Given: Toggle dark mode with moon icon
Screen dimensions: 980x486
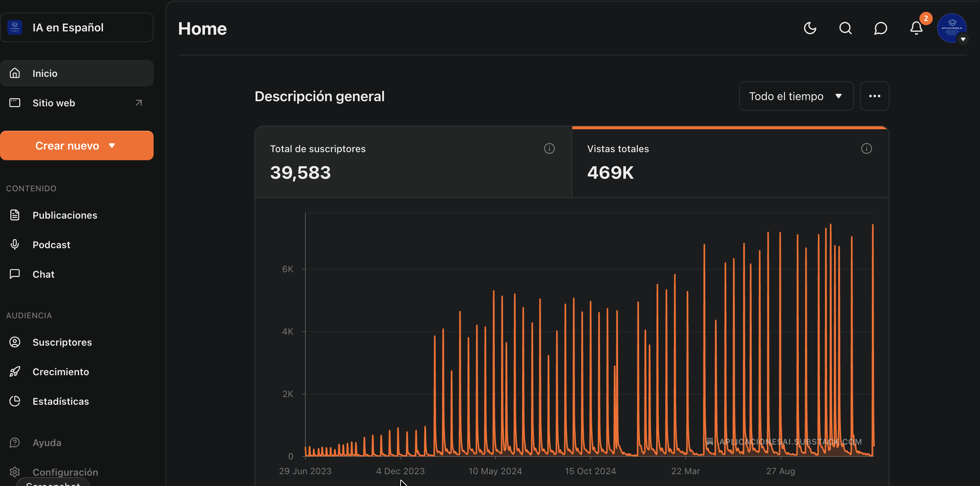Looking at the screenshot, I should [x=810, y=28].
